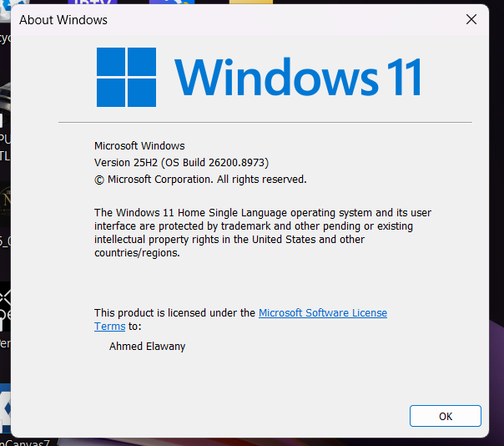Click the Home Single Language description paragraph
The width and height of the screenshot is (504, 446).
coord(263,233)
